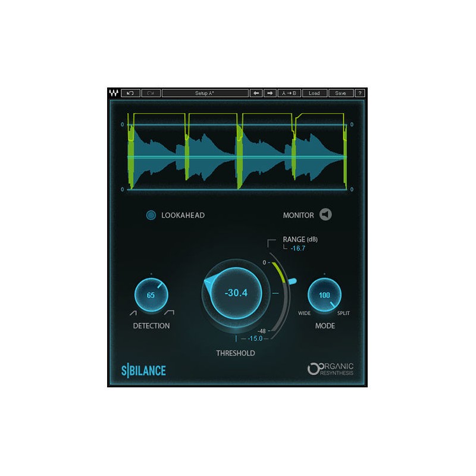476x476 pixels.
Task: Click the Waves logo icon
Action: [114, 93]
